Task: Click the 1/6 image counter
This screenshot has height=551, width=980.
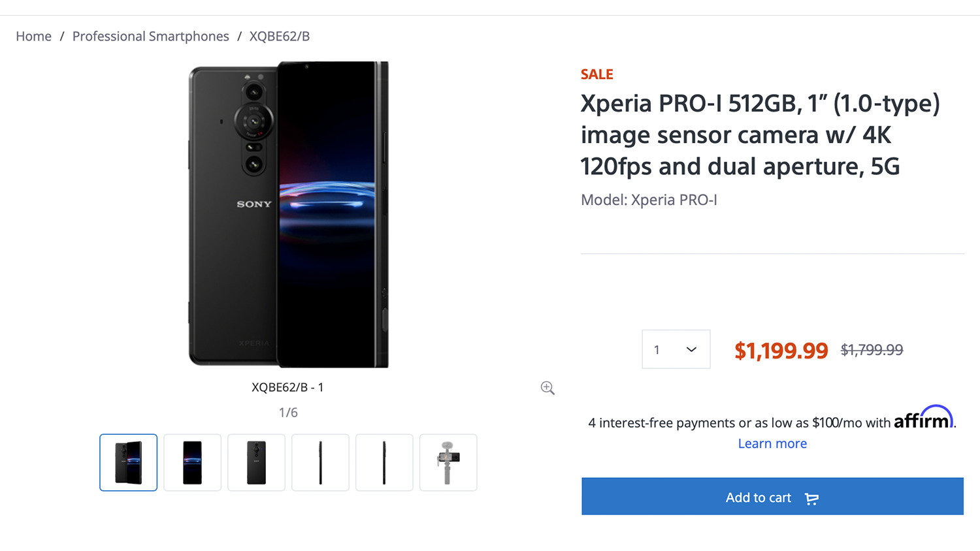Action: (x=288, y=413)
